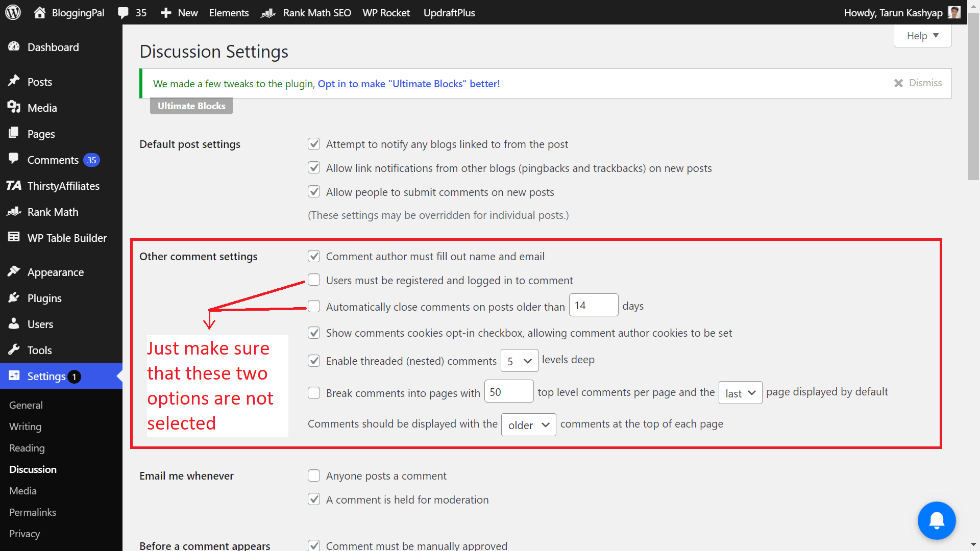The height and width of the screenshot is (551, 980).
Task: Click the Elements menu icon in toolbar
Action: pos(229,12)
